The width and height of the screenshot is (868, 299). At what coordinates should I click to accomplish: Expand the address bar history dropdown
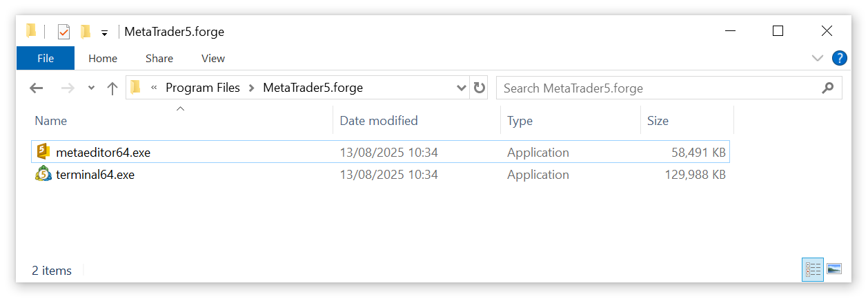(x=462, y=88)
